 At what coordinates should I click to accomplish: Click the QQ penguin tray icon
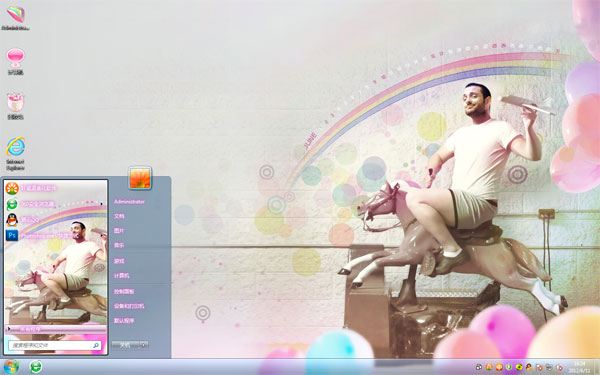529,367
